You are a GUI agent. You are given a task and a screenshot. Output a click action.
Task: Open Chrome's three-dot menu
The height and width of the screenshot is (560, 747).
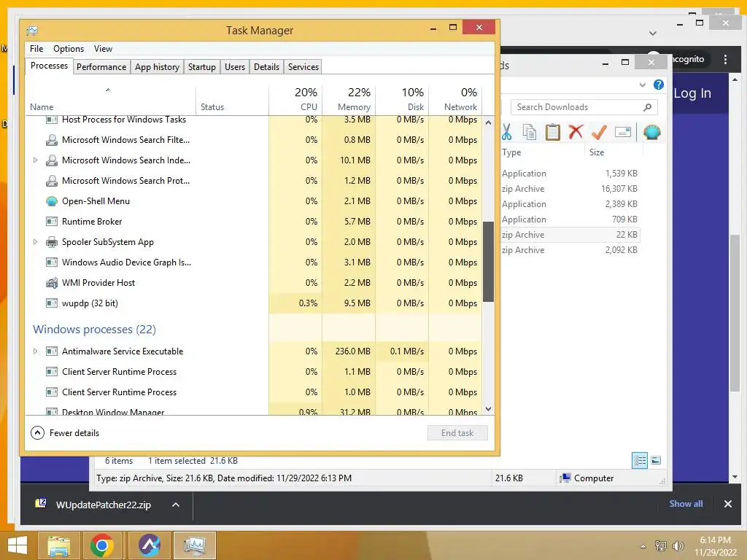pyautogui.click(x=725, y=60)
